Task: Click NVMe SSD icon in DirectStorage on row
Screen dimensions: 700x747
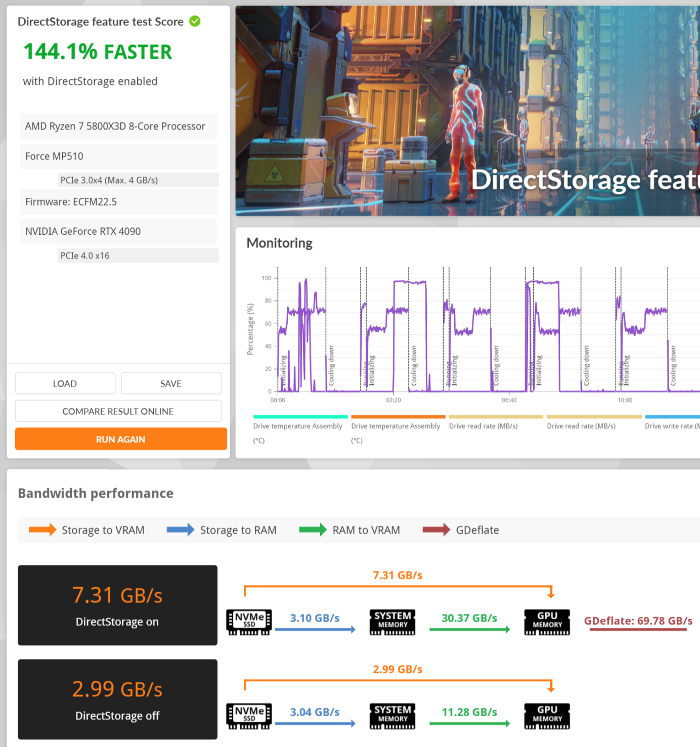Action: pos(249,622)
